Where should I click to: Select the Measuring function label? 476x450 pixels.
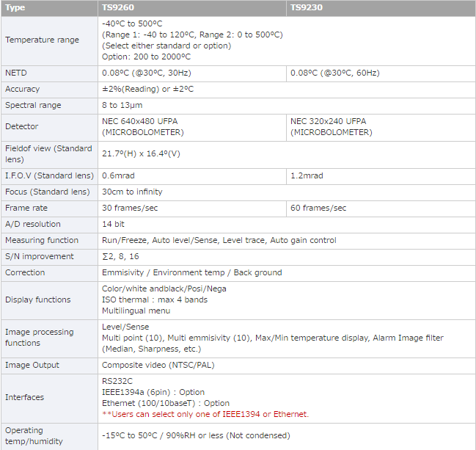tap(42, 240)
